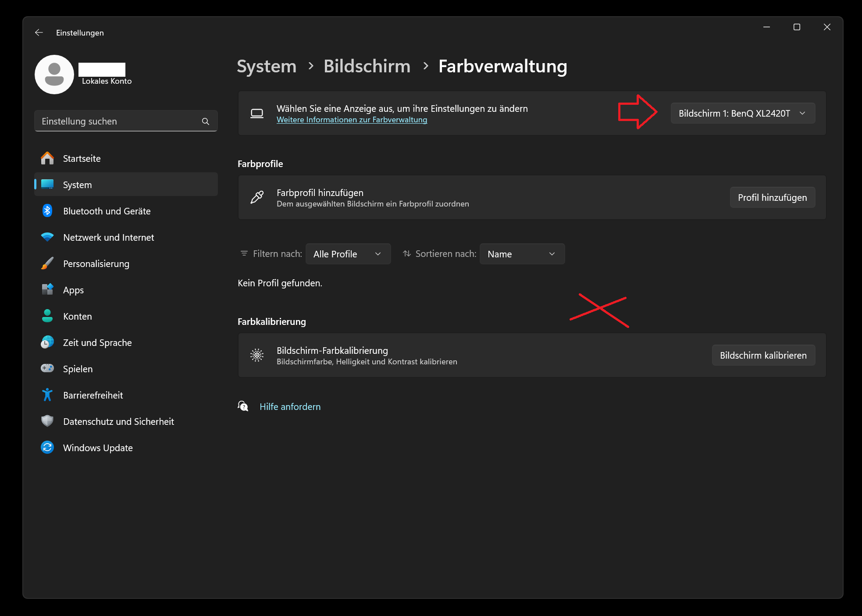862x616 pixels.
Task: Click the Personalisierung paintbrush icon
Action: click(x=47, y=263)
